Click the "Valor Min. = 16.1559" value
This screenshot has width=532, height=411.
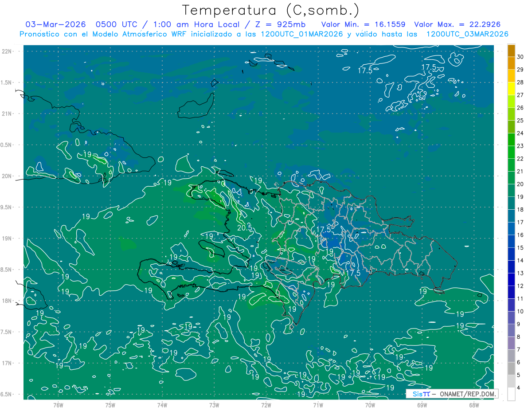click(x=363, y=24)
